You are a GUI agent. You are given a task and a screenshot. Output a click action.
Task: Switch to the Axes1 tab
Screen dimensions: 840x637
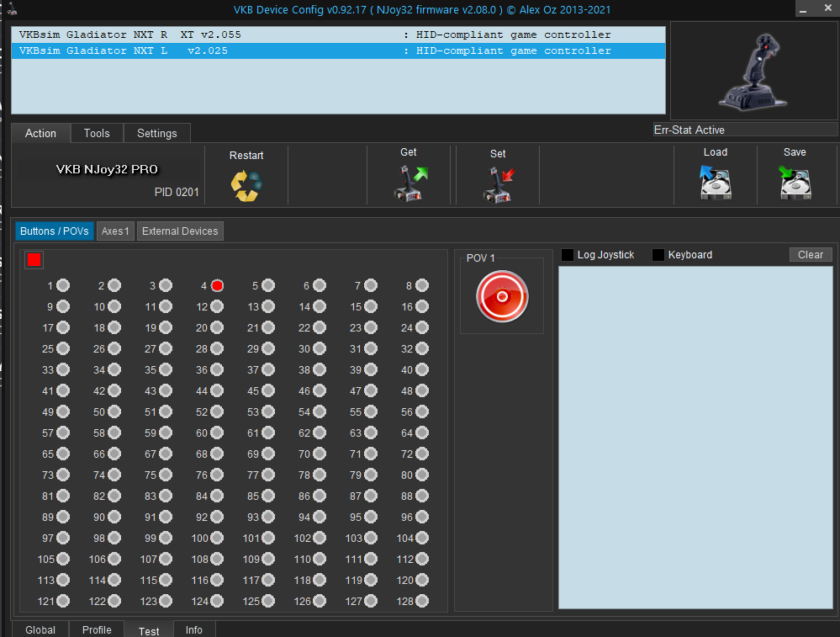(x=115, y=231)
